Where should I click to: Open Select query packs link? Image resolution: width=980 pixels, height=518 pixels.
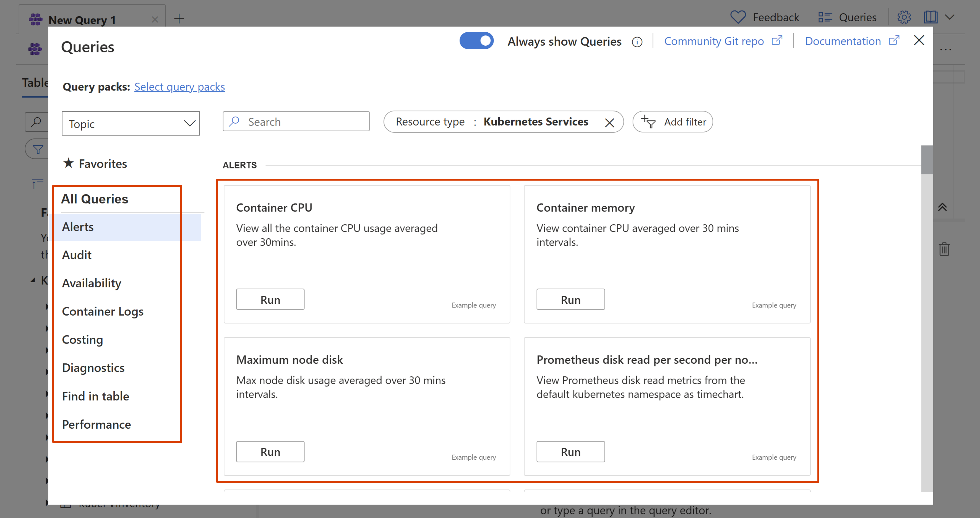(x=179, y=87)
